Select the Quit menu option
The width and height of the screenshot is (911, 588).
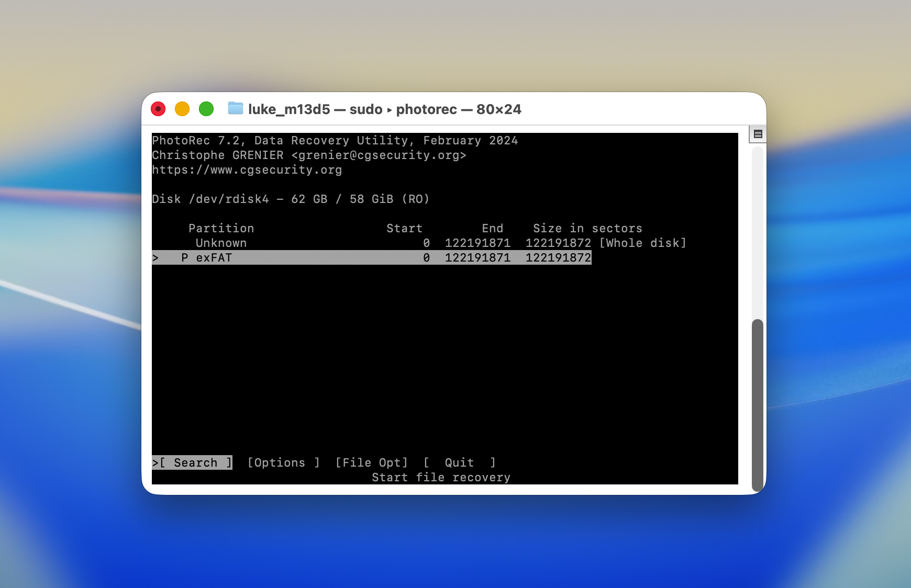click(x=459, y=462)
